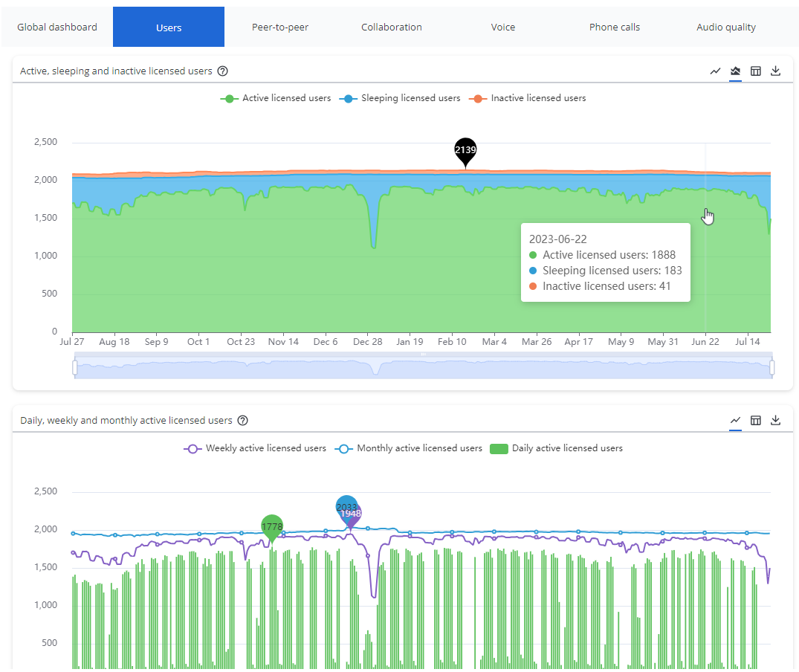The height and width of the screenshot is (672, 799).
Task: Toggle Active licensed users legend series
Action: [276, 98]
